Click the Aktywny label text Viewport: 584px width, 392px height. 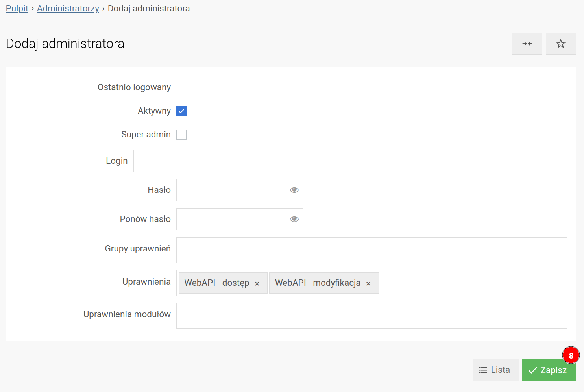154,111
